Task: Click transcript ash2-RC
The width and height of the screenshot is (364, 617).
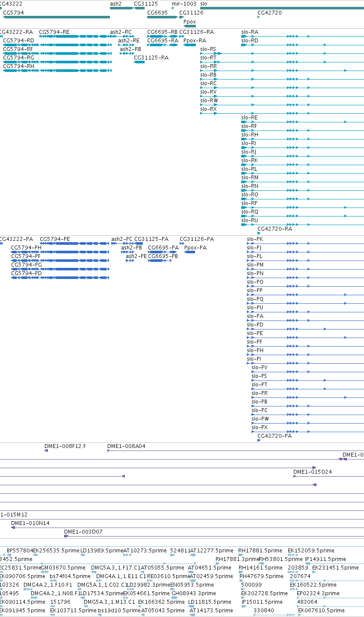Action: 121,32
